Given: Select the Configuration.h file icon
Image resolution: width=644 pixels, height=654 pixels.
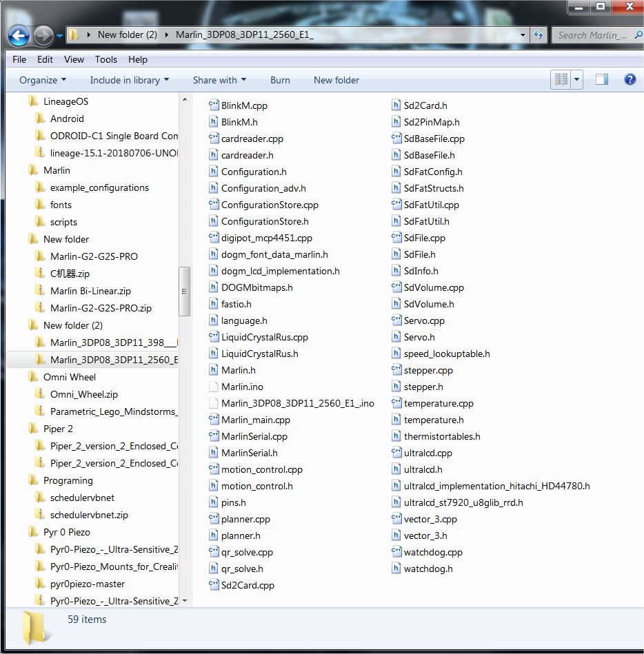Looking at the screenshot, I should (x=214, y=172).
